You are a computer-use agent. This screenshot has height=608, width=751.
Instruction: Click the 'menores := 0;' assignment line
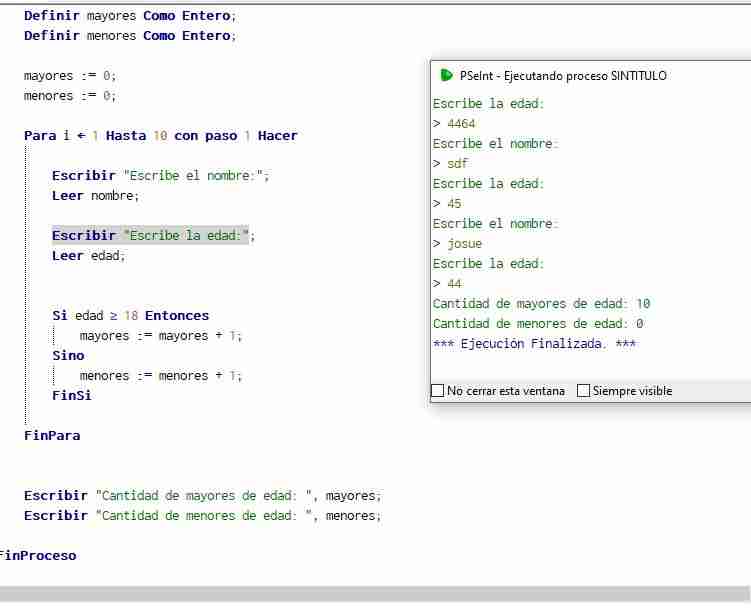70,96
